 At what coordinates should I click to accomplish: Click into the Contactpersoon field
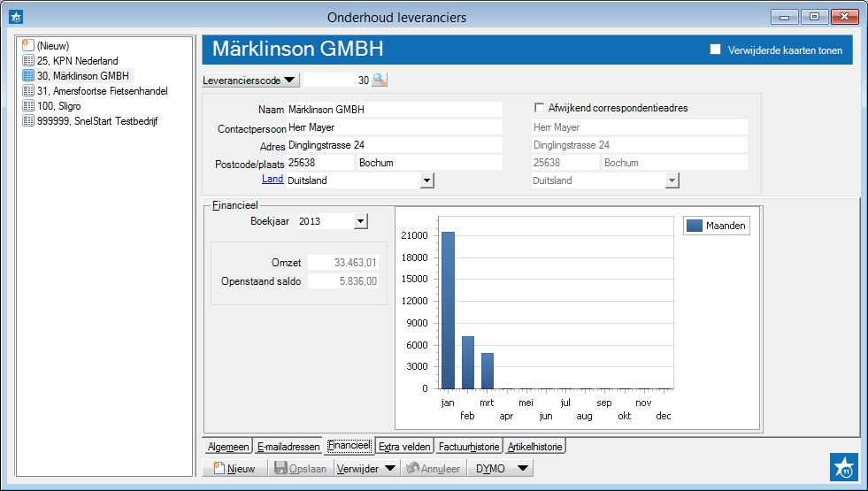click(394, 127)
